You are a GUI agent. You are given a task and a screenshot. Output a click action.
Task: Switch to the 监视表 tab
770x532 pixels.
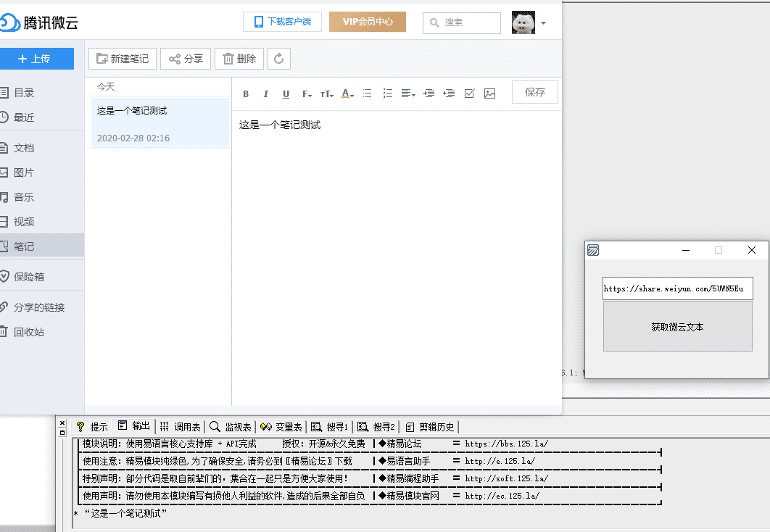coord(231,427)
